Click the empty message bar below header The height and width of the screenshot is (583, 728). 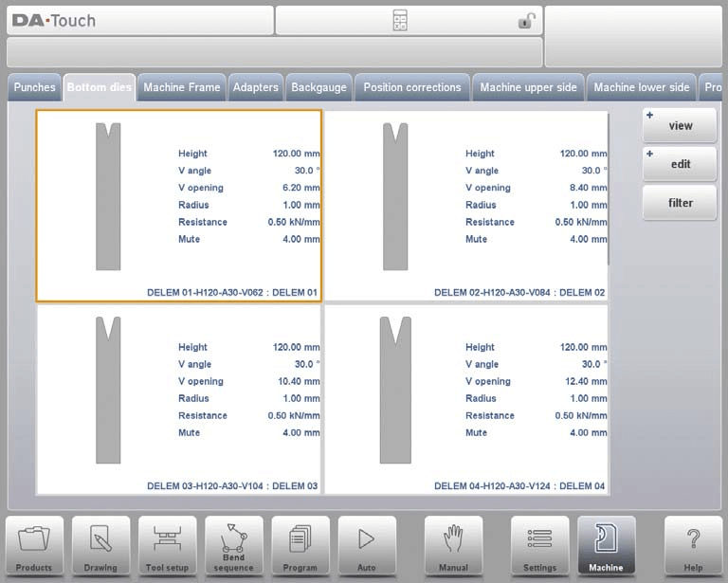point(274,52)
